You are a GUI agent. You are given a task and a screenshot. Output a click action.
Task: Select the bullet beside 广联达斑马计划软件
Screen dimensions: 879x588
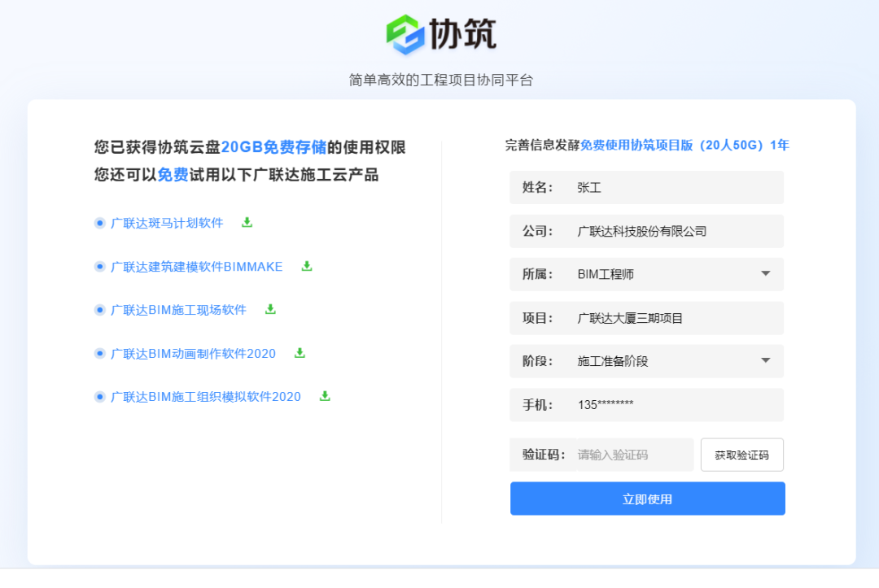point(100,223)
